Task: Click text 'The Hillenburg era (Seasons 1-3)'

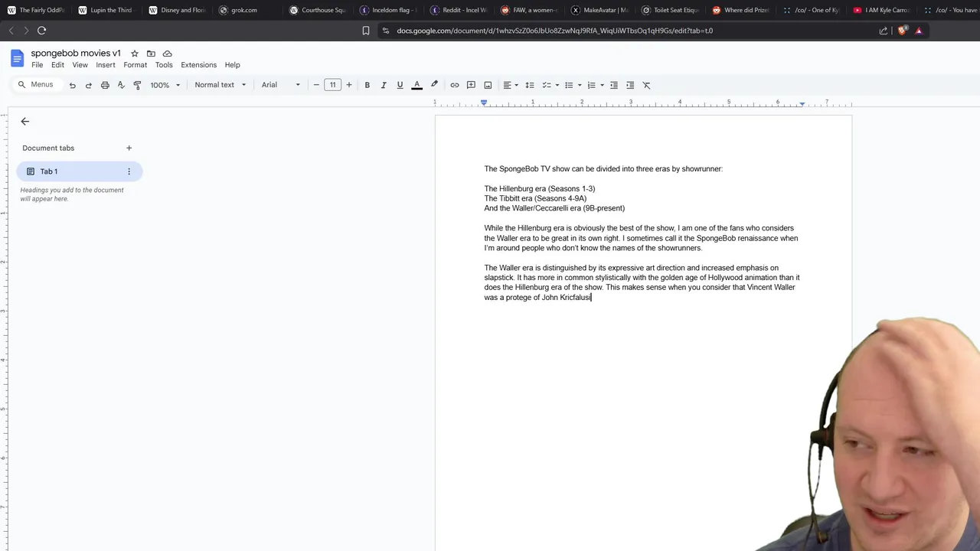Action: tap(540, 188)
